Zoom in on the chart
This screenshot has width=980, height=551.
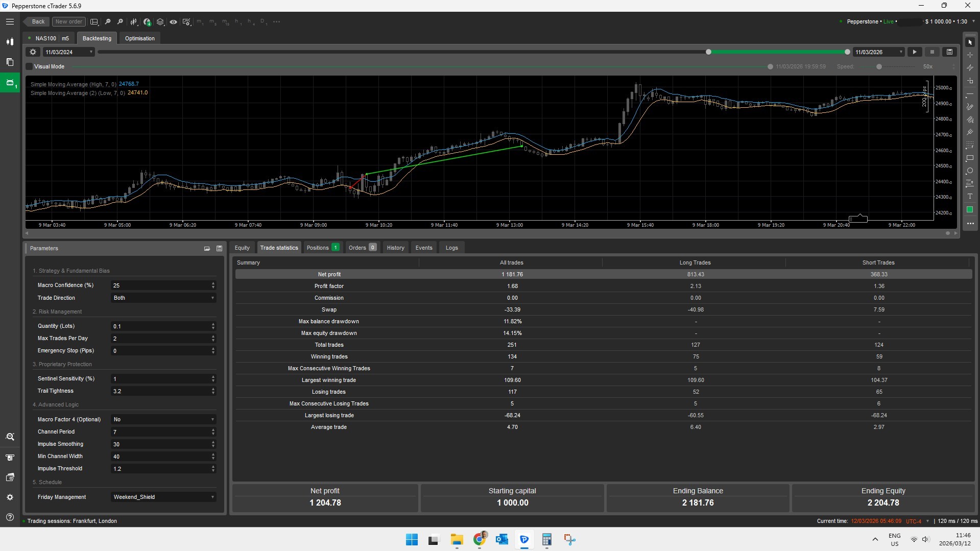120,21
